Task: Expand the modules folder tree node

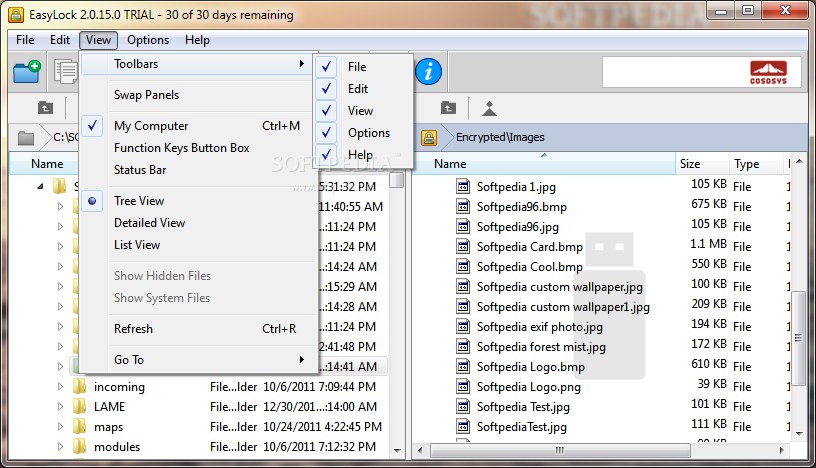Action: coord(60,447)
